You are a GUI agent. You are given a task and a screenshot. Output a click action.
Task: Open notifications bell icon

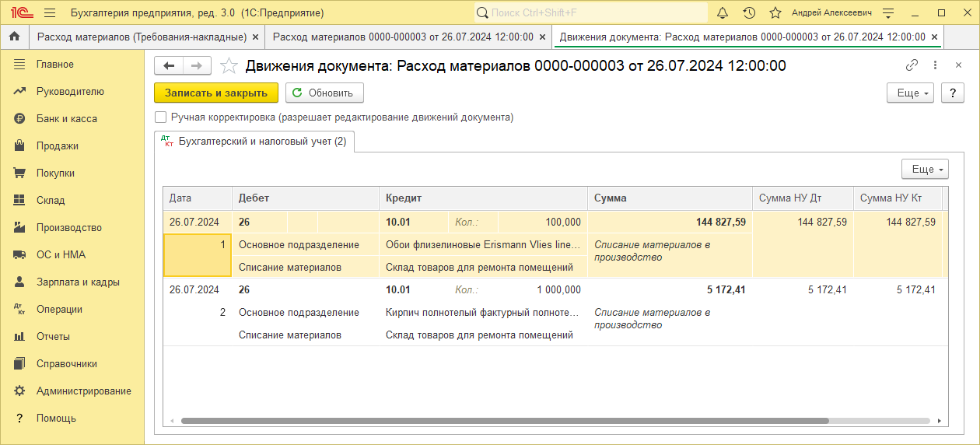723,12
